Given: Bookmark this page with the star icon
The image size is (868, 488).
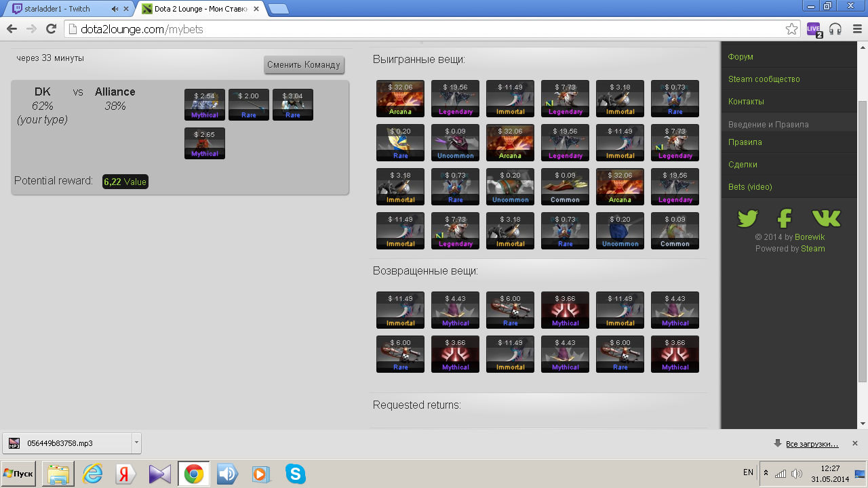Looking at the screenshot, I should (791, 29).
